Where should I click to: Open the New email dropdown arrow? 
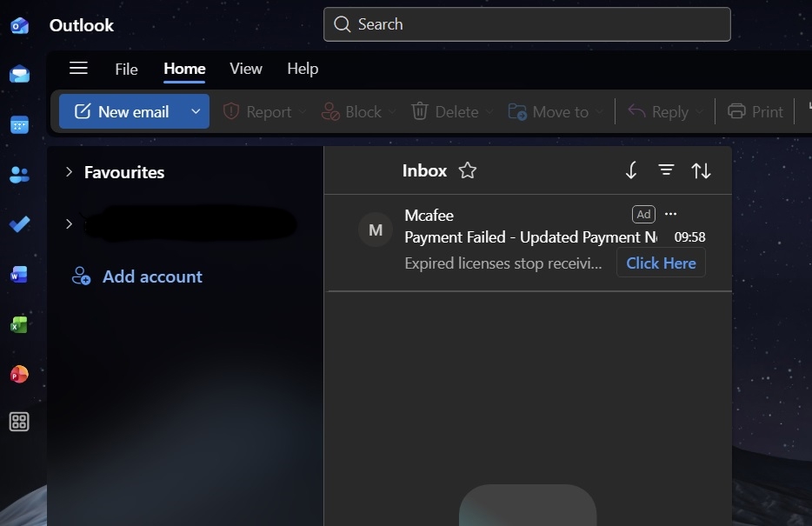pyautogui.click(x=196, y=111)
